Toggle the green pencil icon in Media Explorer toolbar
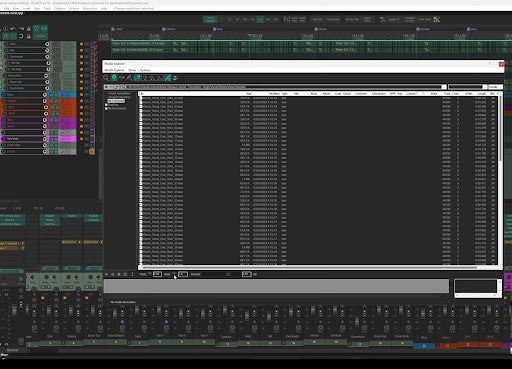 click(168, 78)
